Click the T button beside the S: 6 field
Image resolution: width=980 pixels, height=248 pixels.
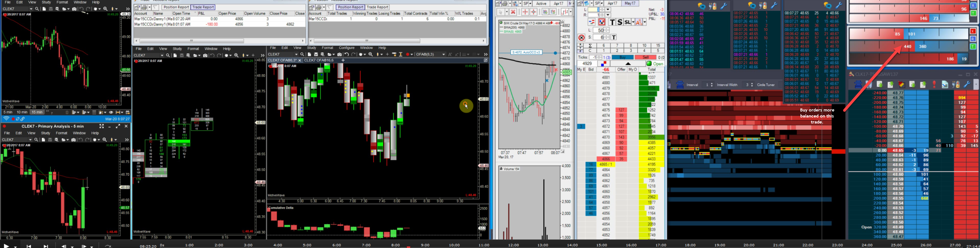tap(614, 37)
